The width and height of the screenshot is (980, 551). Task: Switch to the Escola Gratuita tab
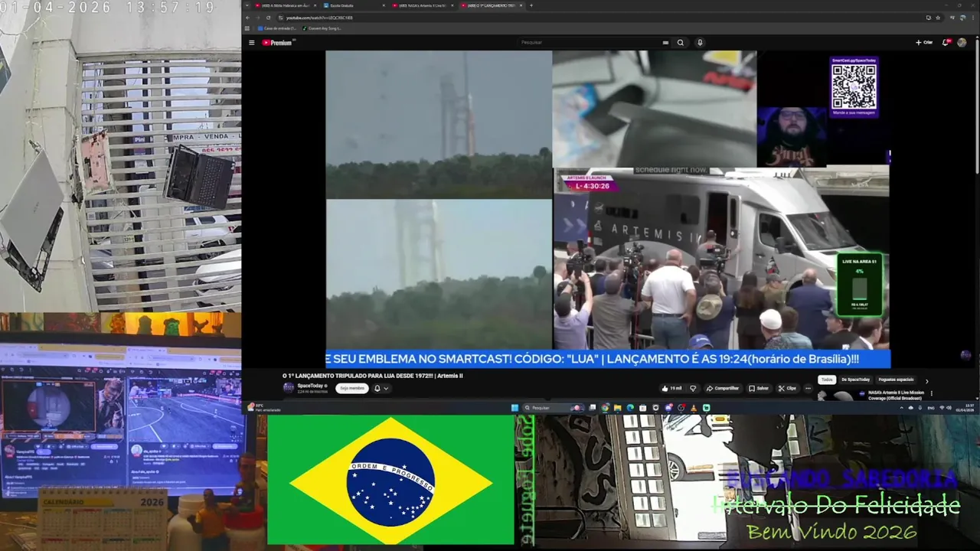(355, 5)
